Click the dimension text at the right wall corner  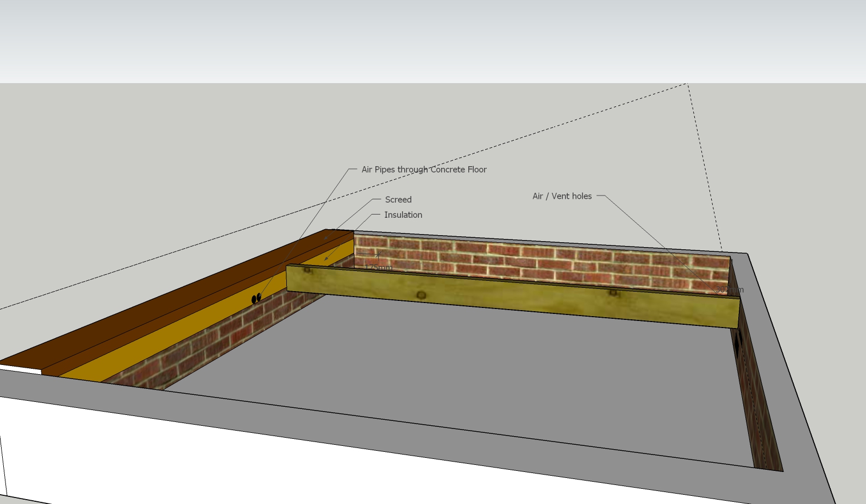click(x=730, y=290)
